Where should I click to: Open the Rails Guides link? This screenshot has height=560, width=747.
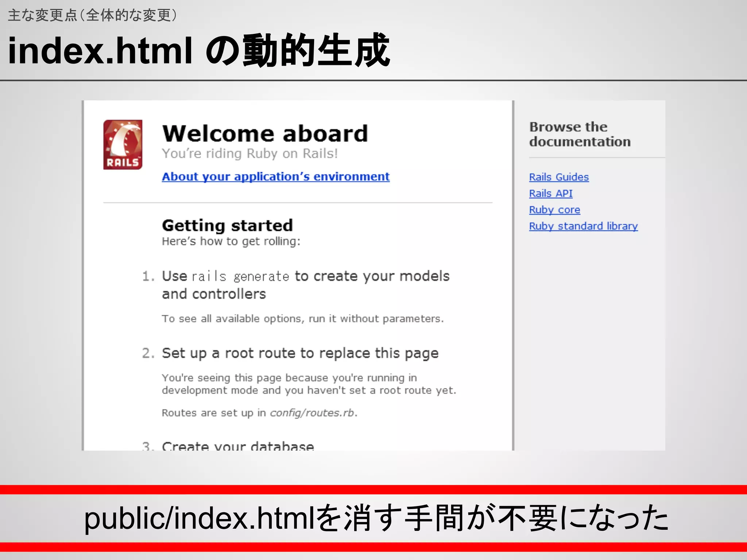click(x=559, y=177)
